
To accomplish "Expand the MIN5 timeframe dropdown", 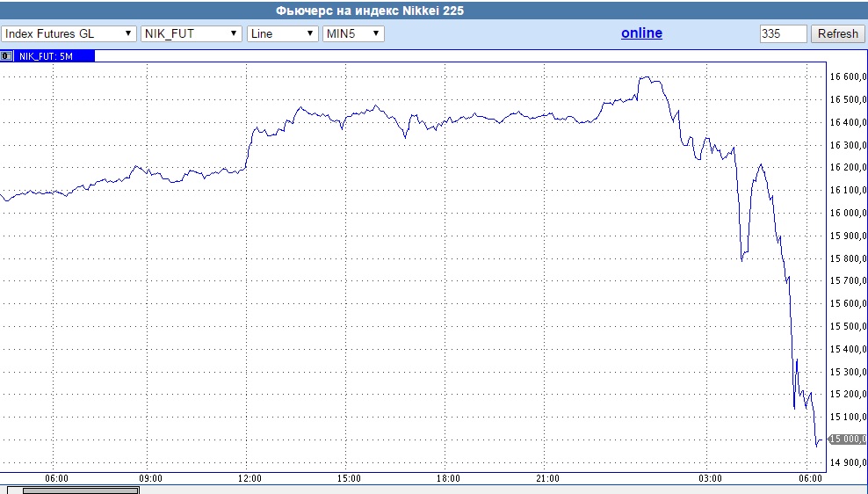I will pos(353,33).
